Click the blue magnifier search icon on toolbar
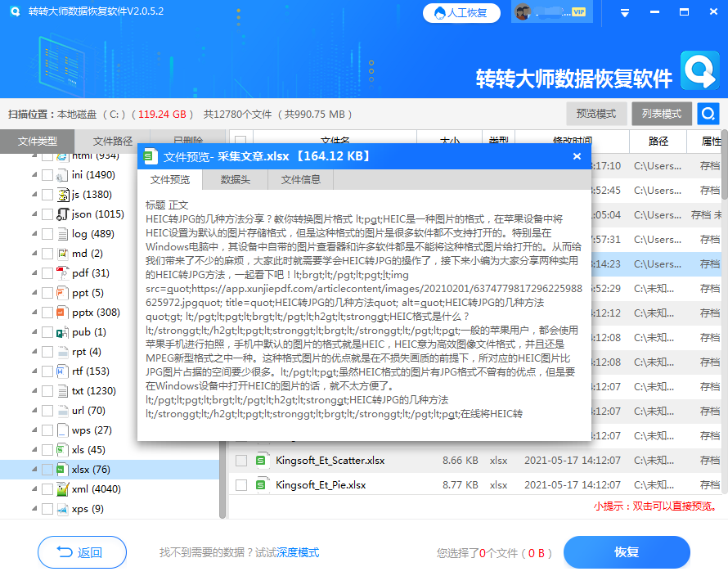 [x=708, y=114]
